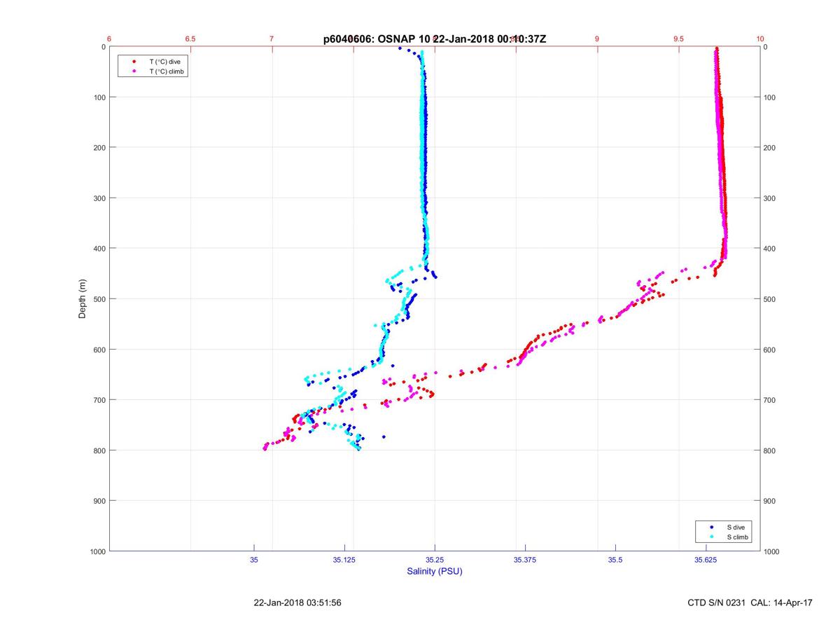Select the '35.625' salinity tick label

(706, 560)
